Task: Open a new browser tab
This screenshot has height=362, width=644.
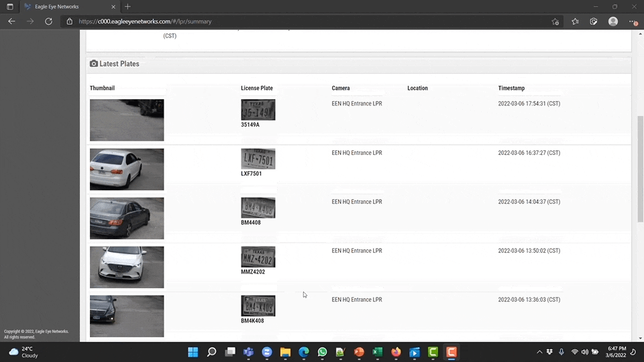Action: [127, 7]
